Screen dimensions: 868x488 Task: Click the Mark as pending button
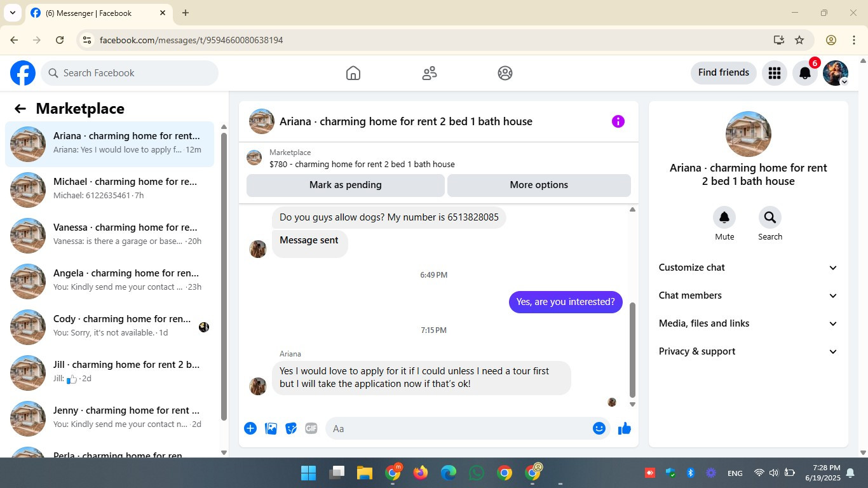pyautogui.click(x=346, y=185)
